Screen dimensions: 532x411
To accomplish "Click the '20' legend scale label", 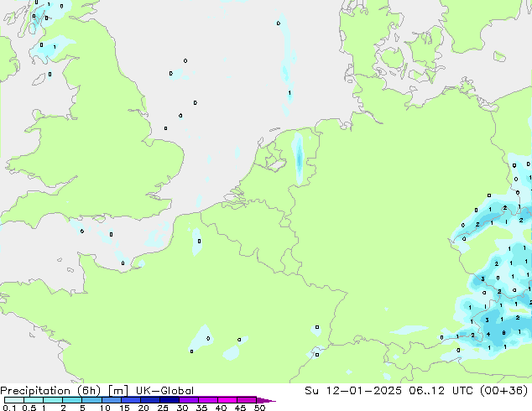I will pyautogui.click(x=143, y=408).
